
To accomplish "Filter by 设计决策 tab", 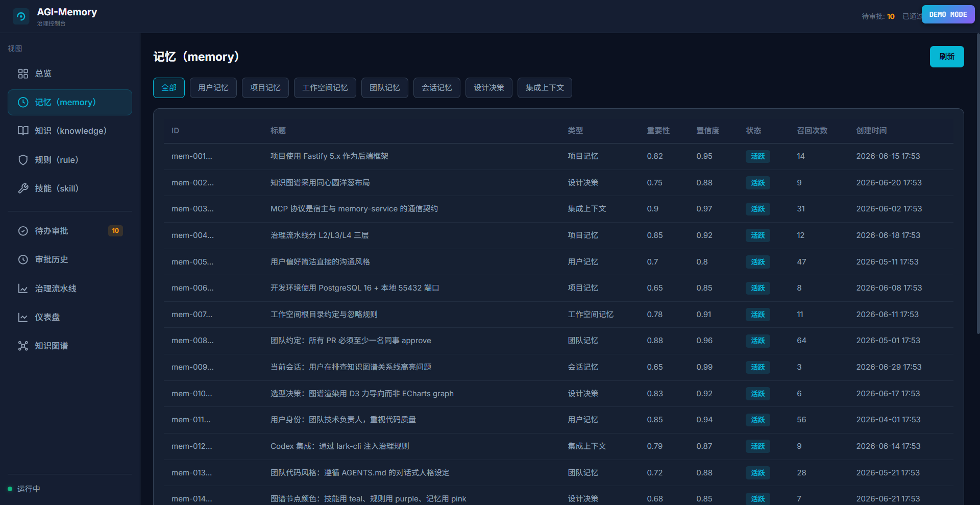I will [x=489, y=88].
